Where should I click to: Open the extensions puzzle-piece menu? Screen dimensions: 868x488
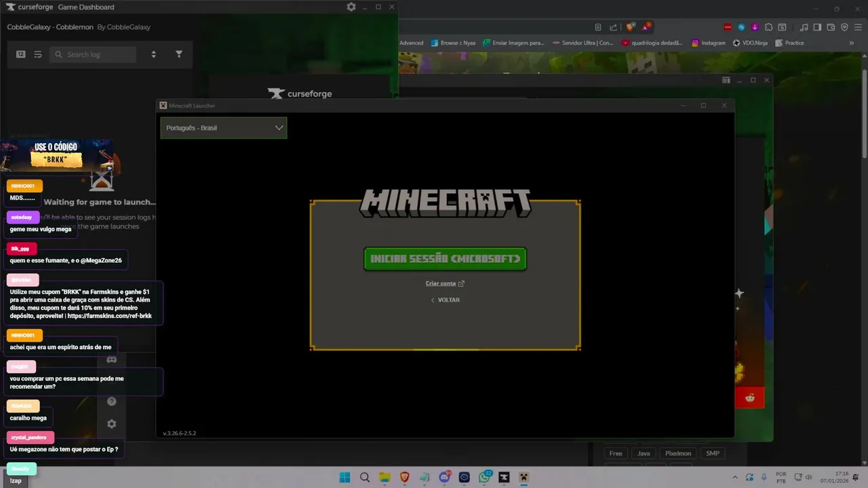click(x=768, y=27)
